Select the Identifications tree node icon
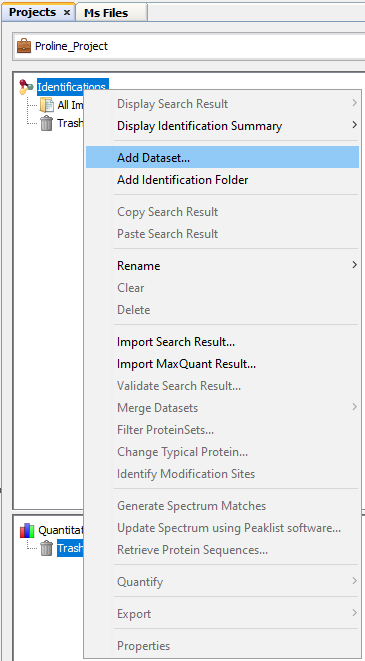Viewport: 365px width, 661px height. pyautogui.click(x=26, y=87)
